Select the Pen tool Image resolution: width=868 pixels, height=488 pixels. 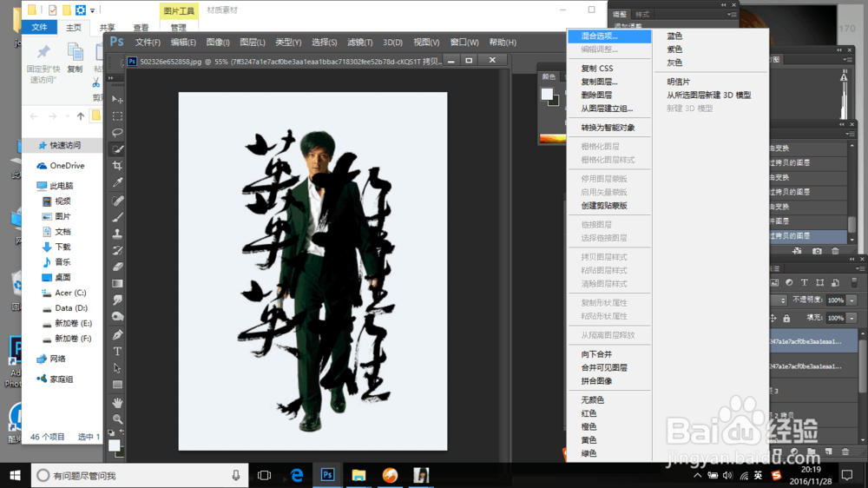coord(117,334)
